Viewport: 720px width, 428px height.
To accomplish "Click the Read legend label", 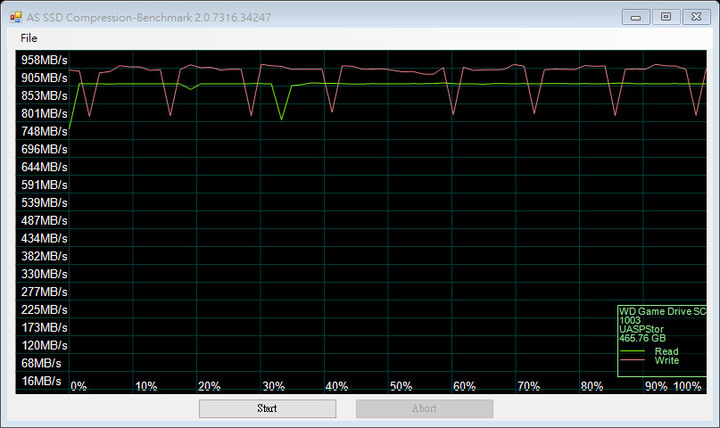I will (666, 351).
